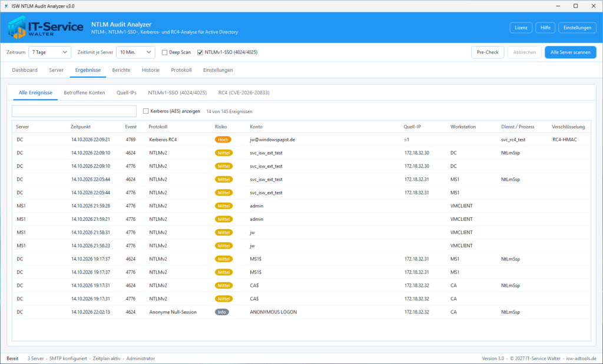
Task: Open the Zeitraum dropdown set to 7 Tage
Action: (49, 52)
